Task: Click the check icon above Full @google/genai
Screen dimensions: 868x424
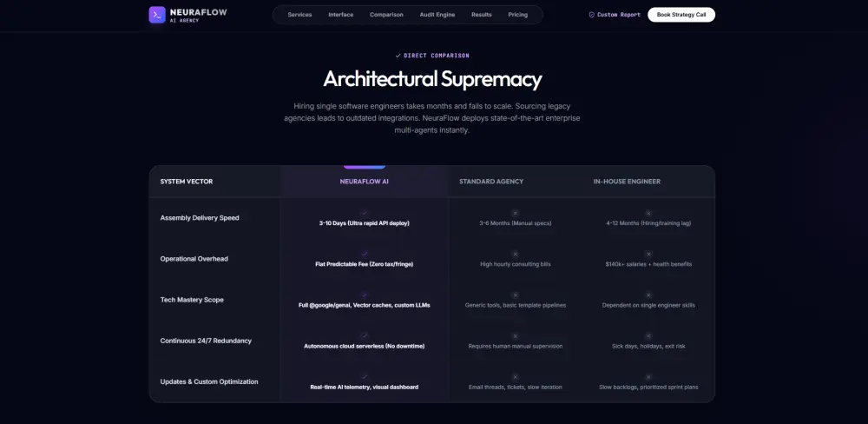Action: coord(365,295)
